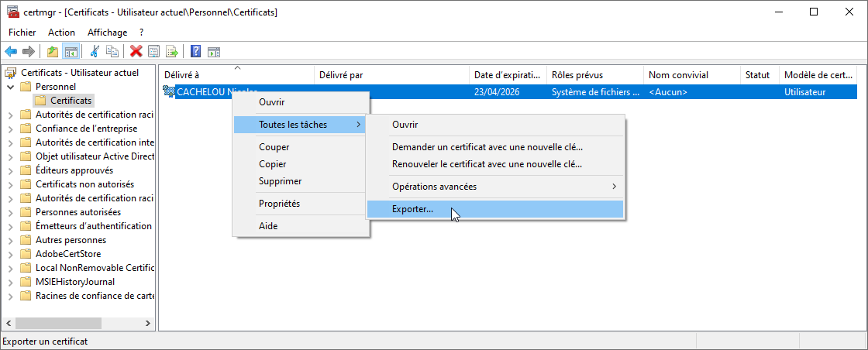868x350 pixels.
Task: Open the Opérations avancées submenu
Action: click(496, 187)
